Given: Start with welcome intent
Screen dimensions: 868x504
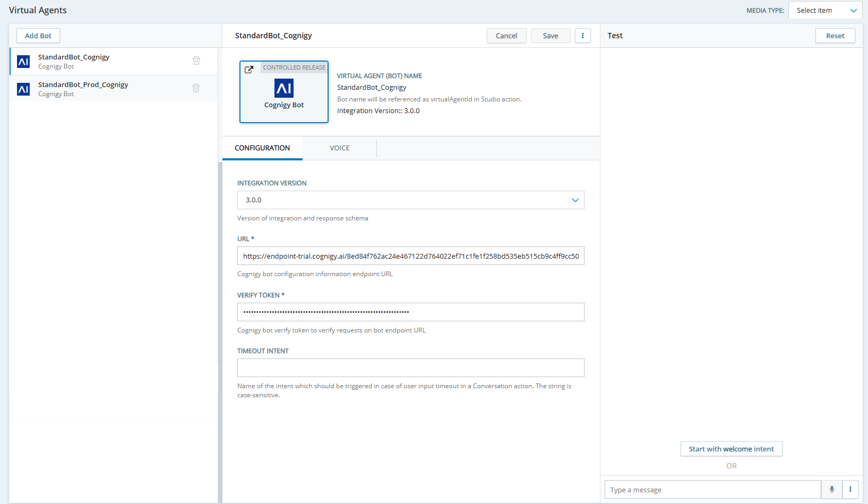Looking at the screenshot, I should tap(731, 449).
